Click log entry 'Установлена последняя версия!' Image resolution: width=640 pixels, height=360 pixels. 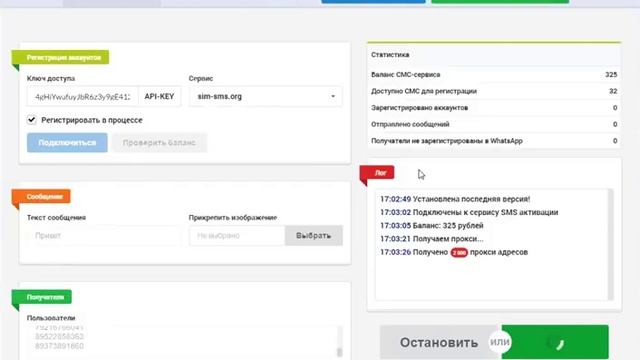point(455,199)
